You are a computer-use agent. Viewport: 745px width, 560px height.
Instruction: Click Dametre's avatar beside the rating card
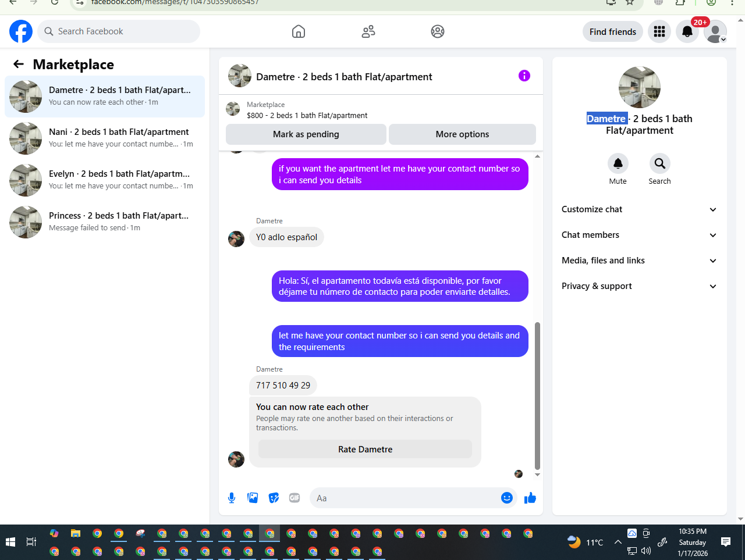236,459
